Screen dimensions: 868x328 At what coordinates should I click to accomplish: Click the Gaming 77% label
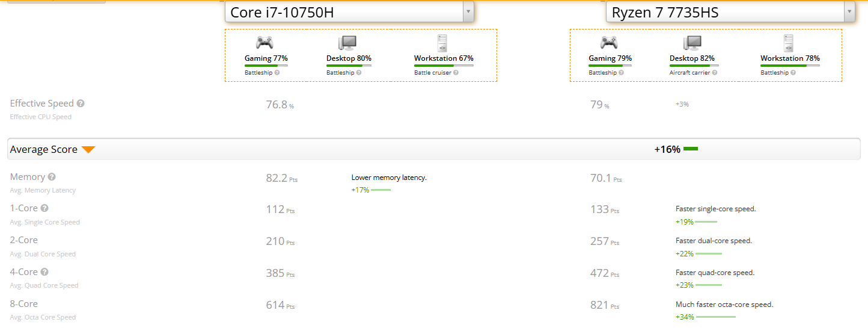(x=266, y=58)
